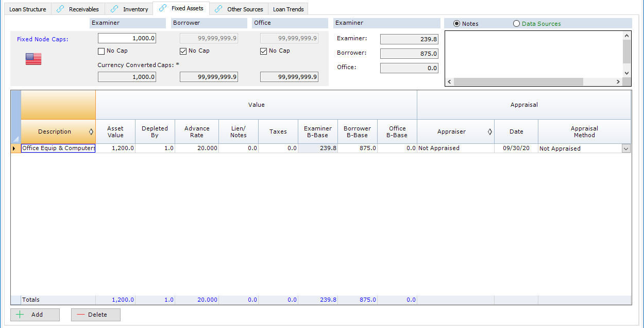Click the minus icon on the Delete button

(81, 315)
